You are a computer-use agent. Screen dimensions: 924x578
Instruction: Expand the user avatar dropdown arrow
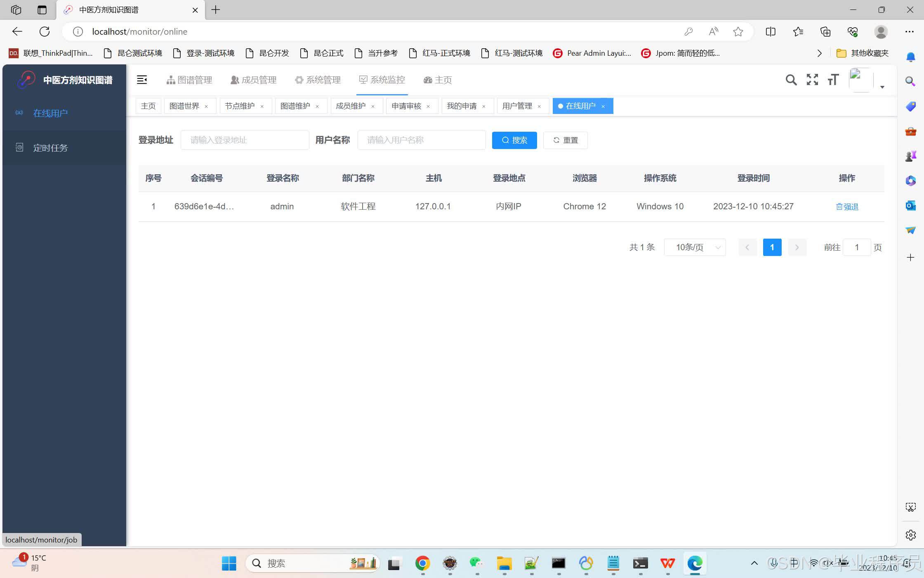tap(882, 87)
